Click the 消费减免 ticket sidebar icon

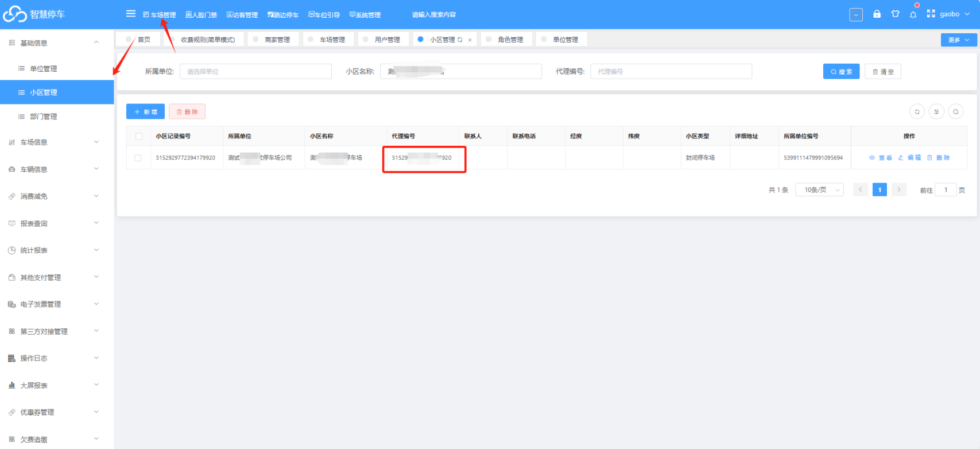pyautogui.click(x=11, y=196)
